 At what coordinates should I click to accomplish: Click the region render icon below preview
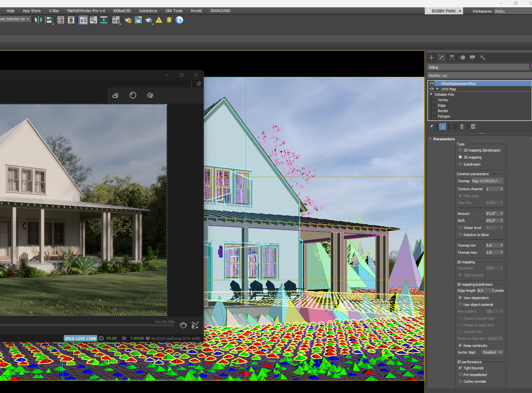[x=195, y=325]
